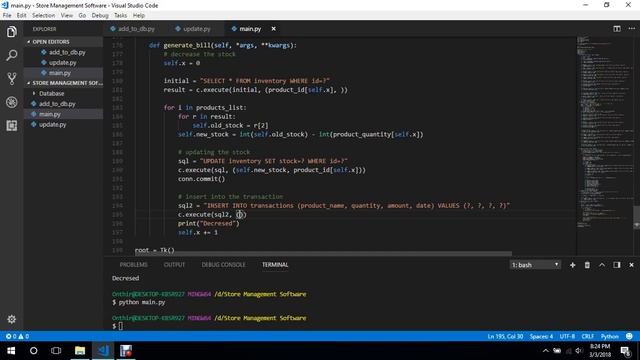Switch to the Output panel tab
Image resolution: width=640 pixels, height=360 pixels.
point(174,265)
